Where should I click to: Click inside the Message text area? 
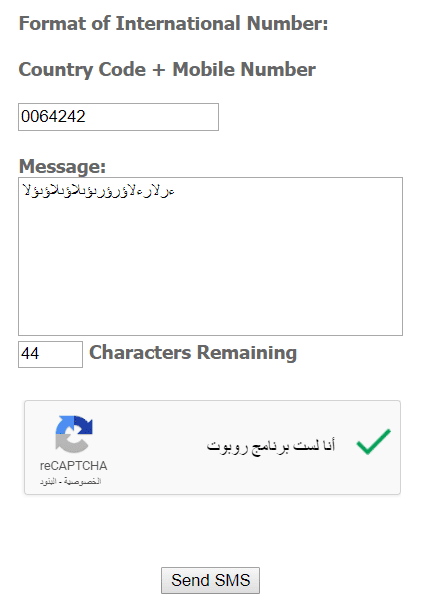tap(210, 256)
